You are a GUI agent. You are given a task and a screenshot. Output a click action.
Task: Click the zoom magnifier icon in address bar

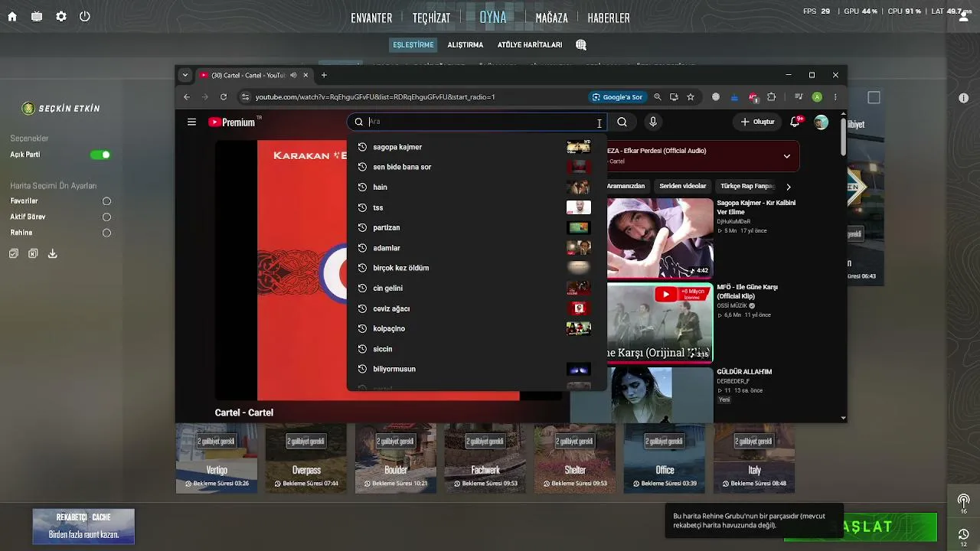(x=657, y=97)
